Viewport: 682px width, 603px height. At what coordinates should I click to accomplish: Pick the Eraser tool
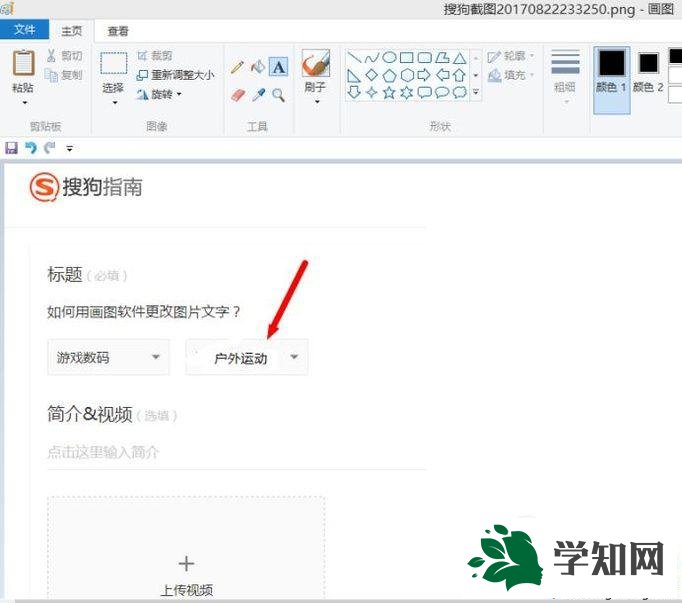coord(238,95)
